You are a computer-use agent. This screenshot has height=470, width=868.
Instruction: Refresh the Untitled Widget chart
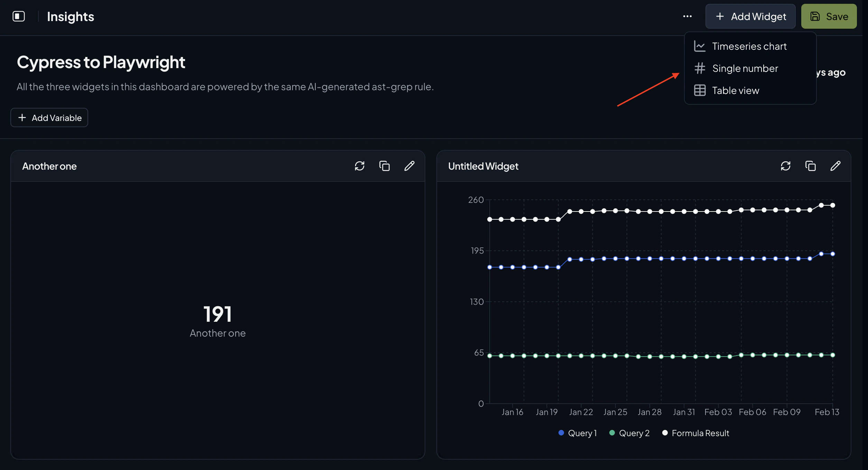786,166
